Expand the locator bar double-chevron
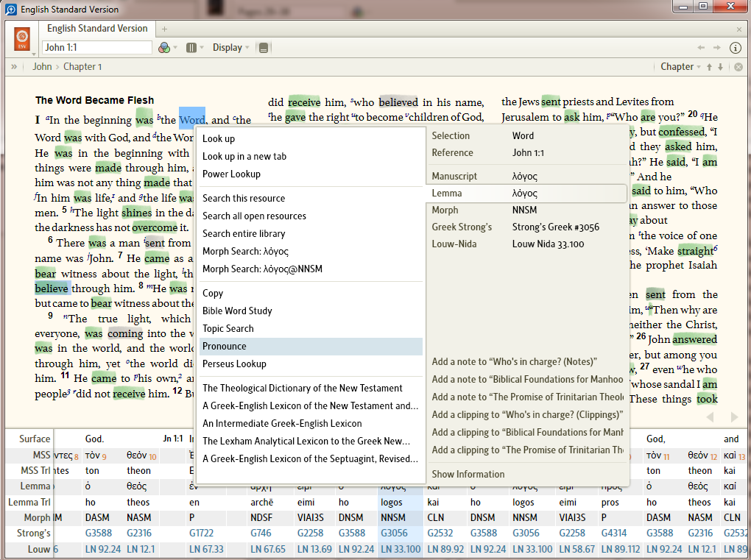Screen dimensions: 751x560 14,66
